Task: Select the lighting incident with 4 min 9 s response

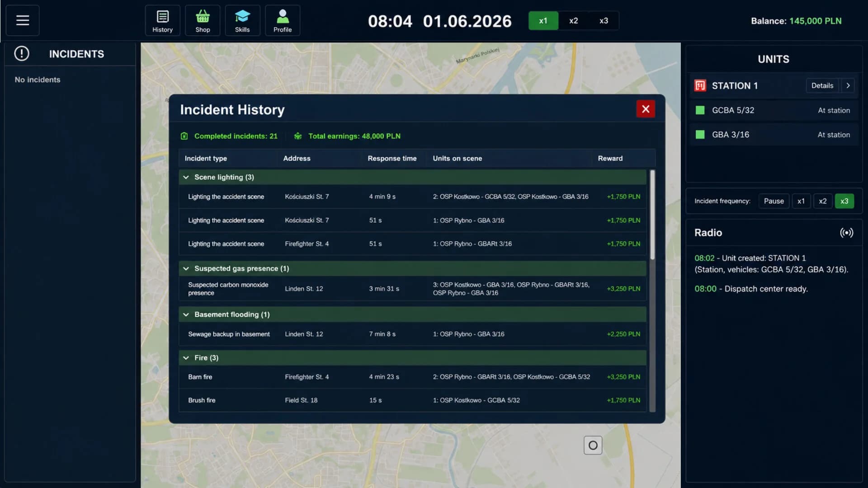Action: 412,197
